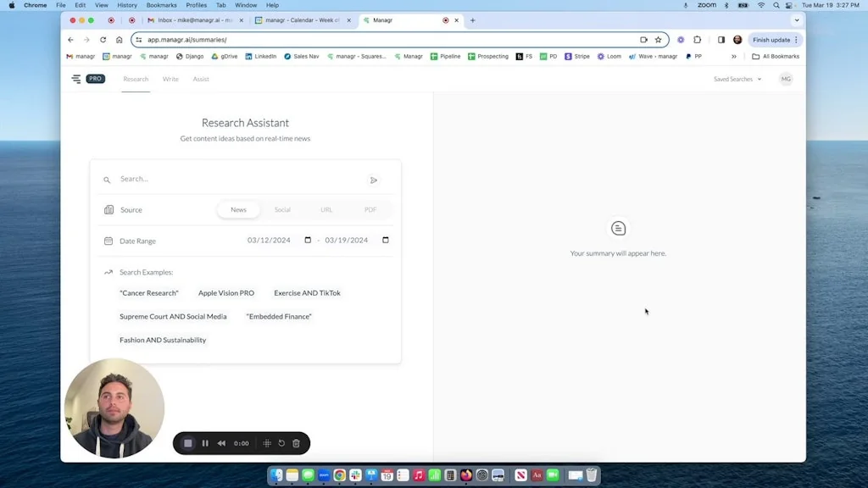Select the Apple Vision PRO search example
Image resolution: width=868 pixels, height=488 pixels.
click(x=225, y=292)
